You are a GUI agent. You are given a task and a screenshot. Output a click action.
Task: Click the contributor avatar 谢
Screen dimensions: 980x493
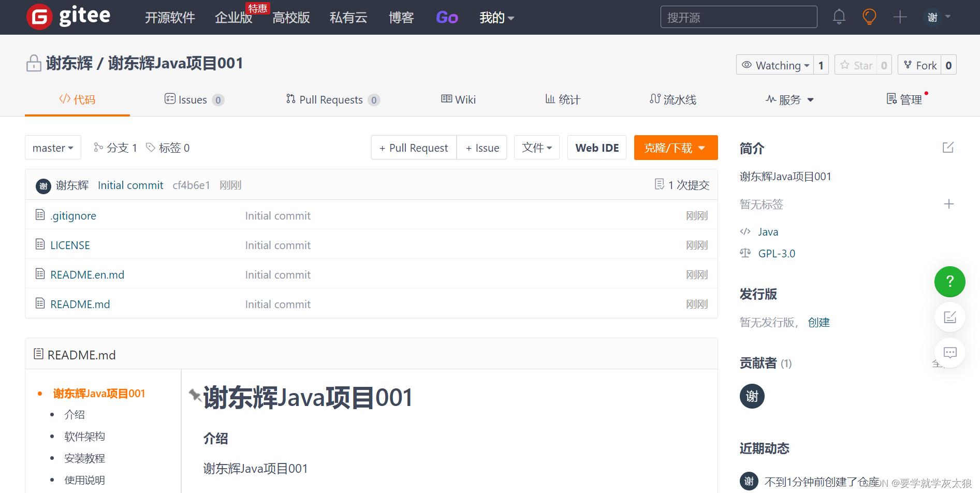tap(752, 396)
